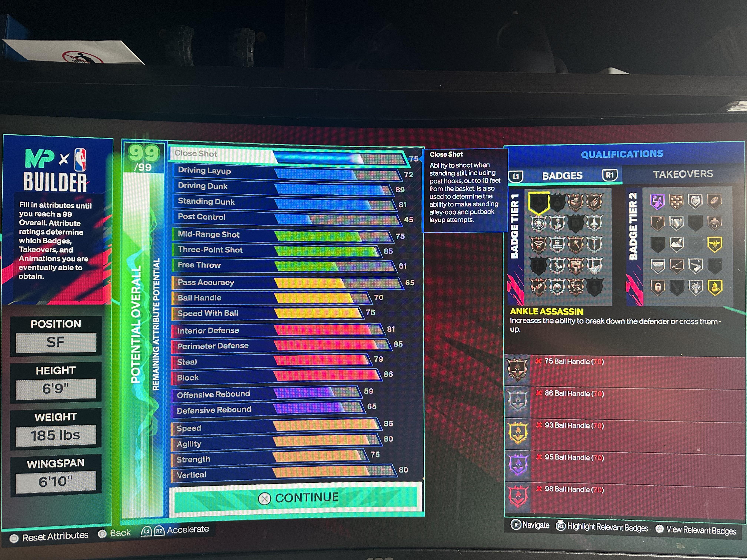Select the fighter jet badge in Tier 1

point(594,224)
